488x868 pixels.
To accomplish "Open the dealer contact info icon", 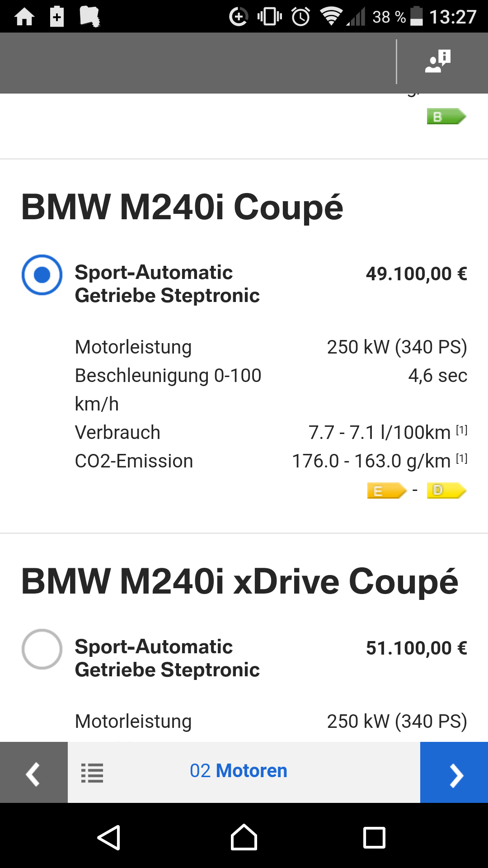I will tap(438, 61).
